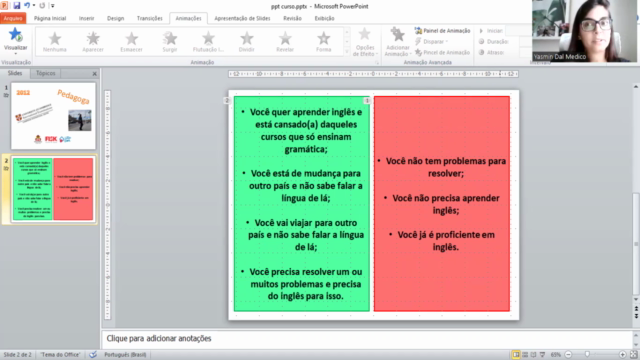
Task: Click the Slide 2 de 2 status indicator
Action: pos(18,354)
